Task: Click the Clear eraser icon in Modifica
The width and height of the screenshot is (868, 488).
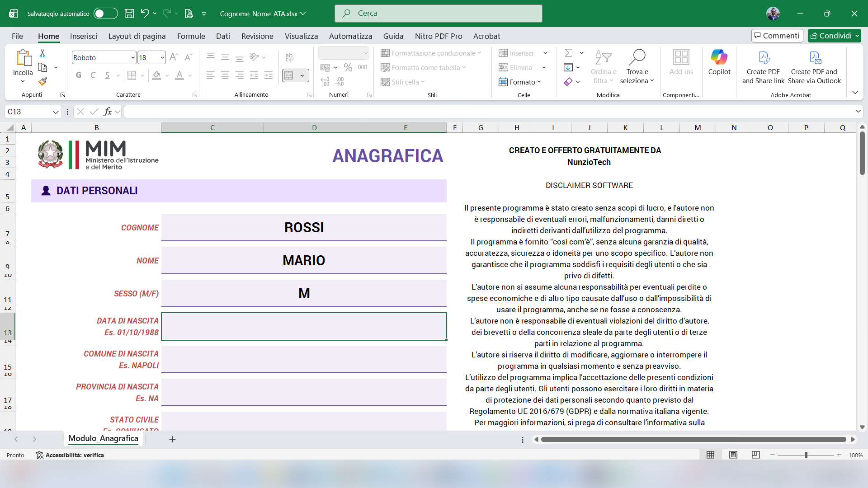Action: click(x=568, y=82)
